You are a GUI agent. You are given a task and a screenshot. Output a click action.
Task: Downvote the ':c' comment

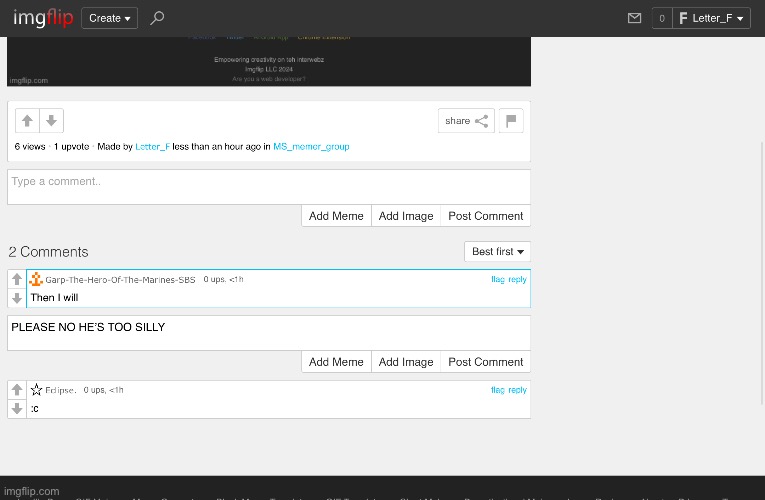(x=17, y=408)
